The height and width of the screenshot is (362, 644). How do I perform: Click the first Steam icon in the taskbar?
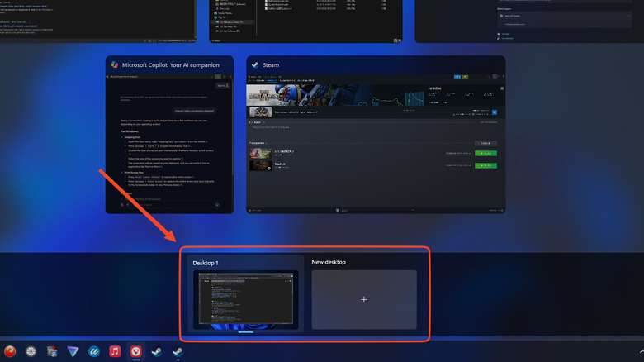coord(156,352)
